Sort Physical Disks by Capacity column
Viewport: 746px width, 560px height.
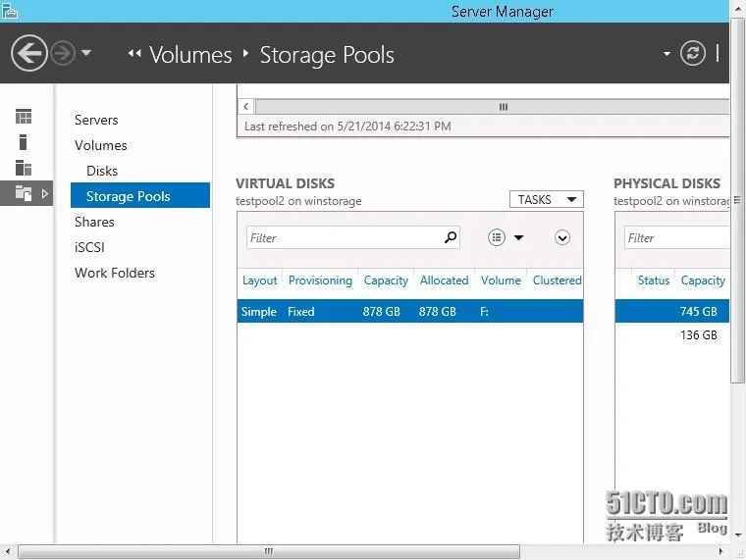[x=703, y=280]
